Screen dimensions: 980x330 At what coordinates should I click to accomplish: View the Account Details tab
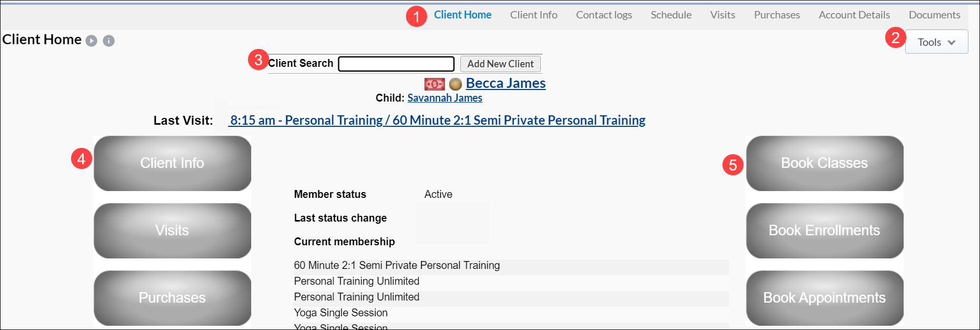click(854, 15)
